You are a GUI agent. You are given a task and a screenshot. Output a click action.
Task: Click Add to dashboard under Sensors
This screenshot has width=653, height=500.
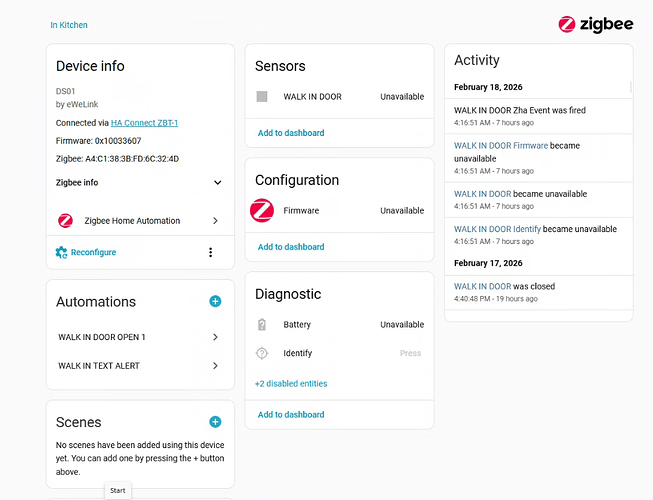[291, 133]
